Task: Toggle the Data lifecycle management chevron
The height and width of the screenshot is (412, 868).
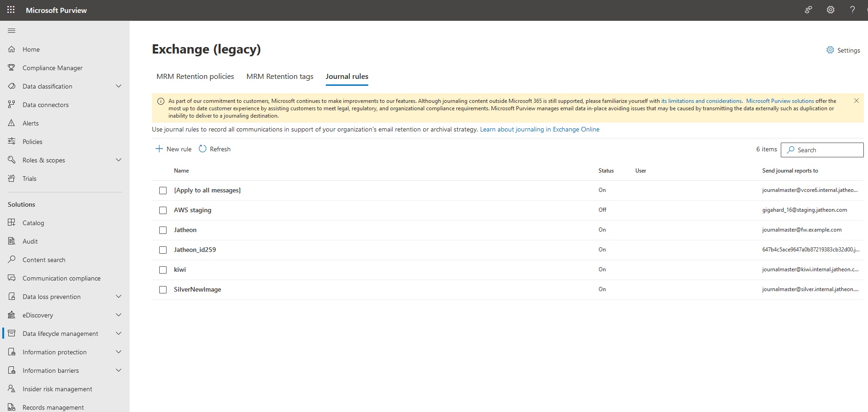Action: (x=119, y=334)
